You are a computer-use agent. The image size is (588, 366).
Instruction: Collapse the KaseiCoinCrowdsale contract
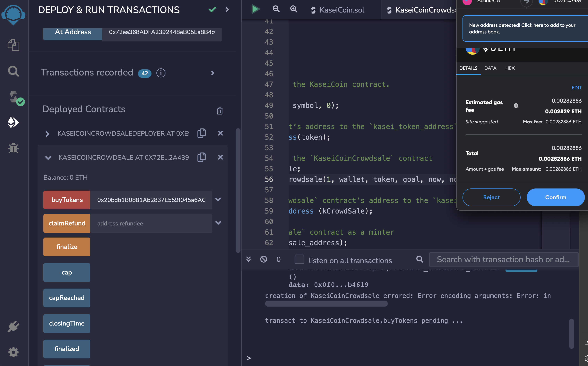(48, 158)
